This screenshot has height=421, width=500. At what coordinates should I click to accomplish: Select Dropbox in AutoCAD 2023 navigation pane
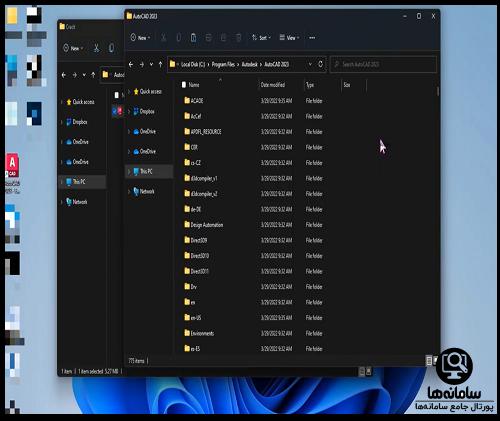[x=144, y=111]
